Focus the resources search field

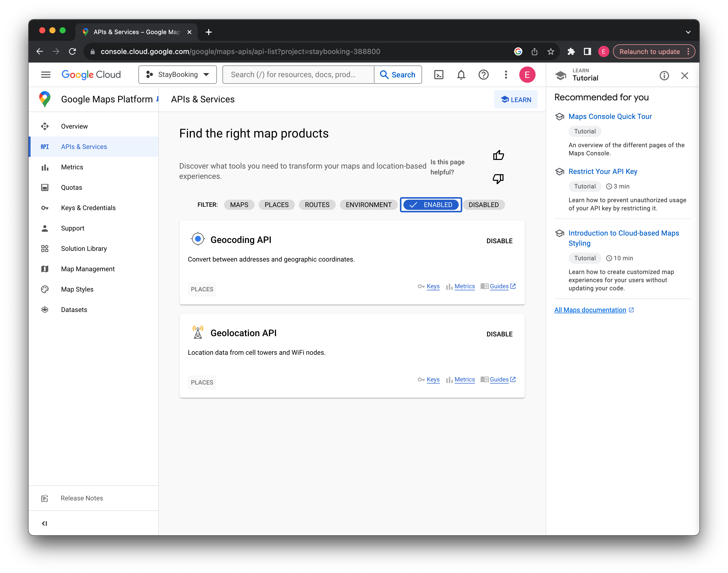[x=298, y=74]
